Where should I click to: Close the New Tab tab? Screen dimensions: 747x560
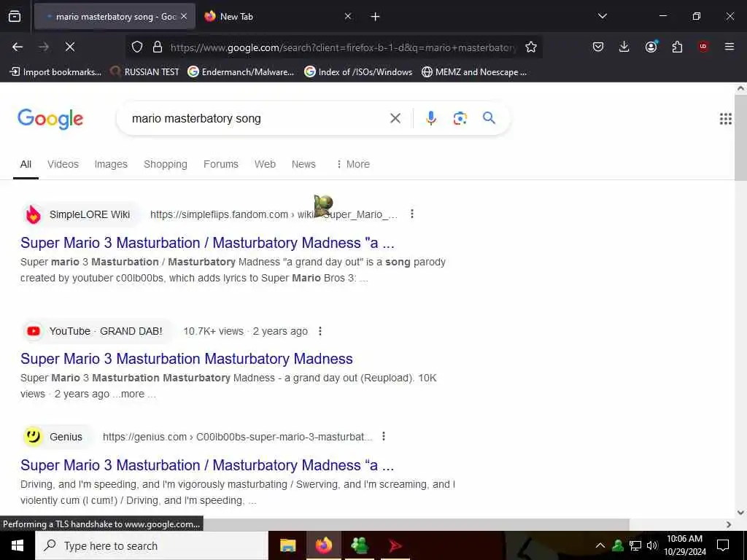348,16
